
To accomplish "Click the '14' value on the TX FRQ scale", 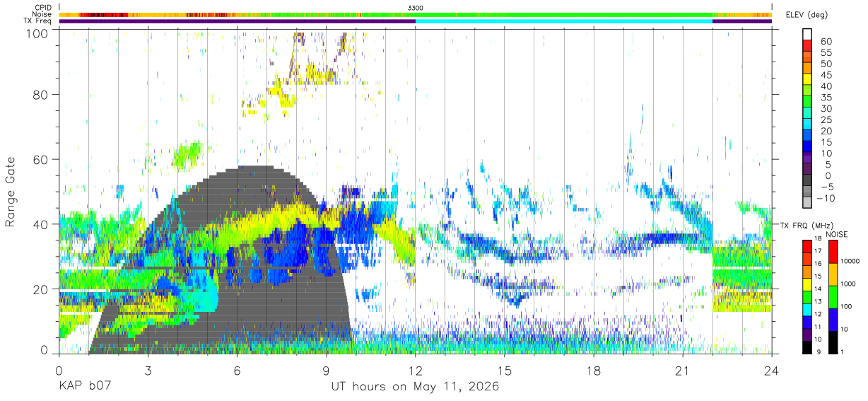I will click(817, 289).
